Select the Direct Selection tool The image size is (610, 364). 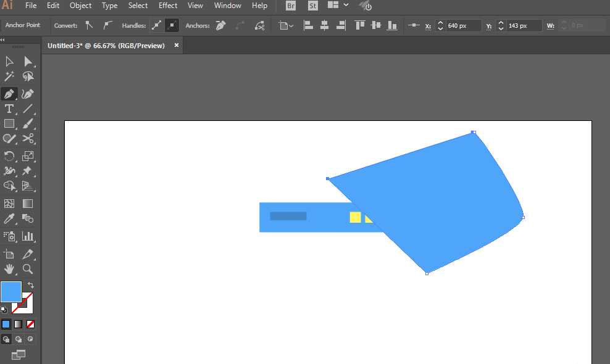pos(28,61)
